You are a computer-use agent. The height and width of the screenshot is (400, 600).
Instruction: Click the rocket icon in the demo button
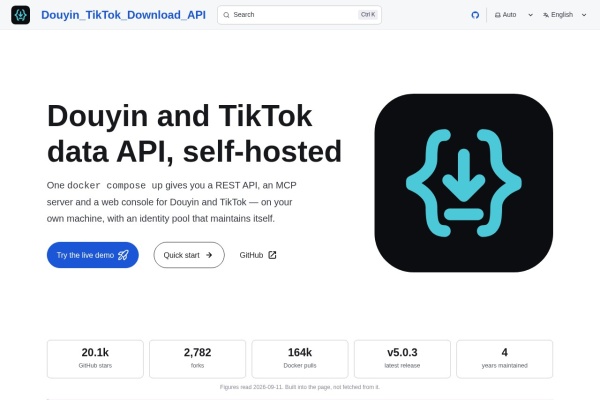pos(123,255)
